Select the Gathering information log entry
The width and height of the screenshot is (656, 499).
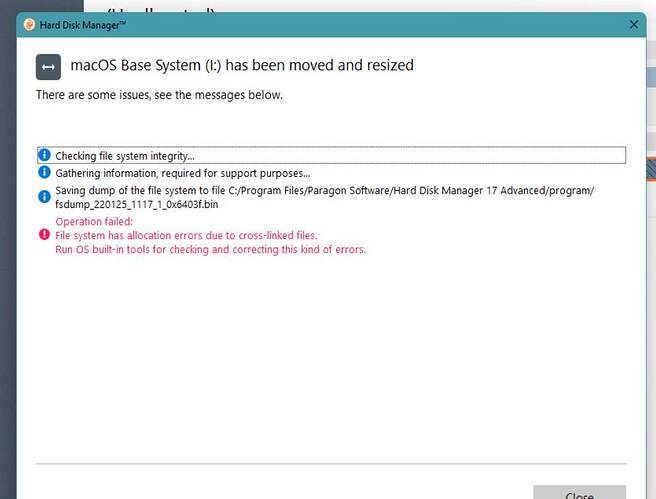(182, 172)
